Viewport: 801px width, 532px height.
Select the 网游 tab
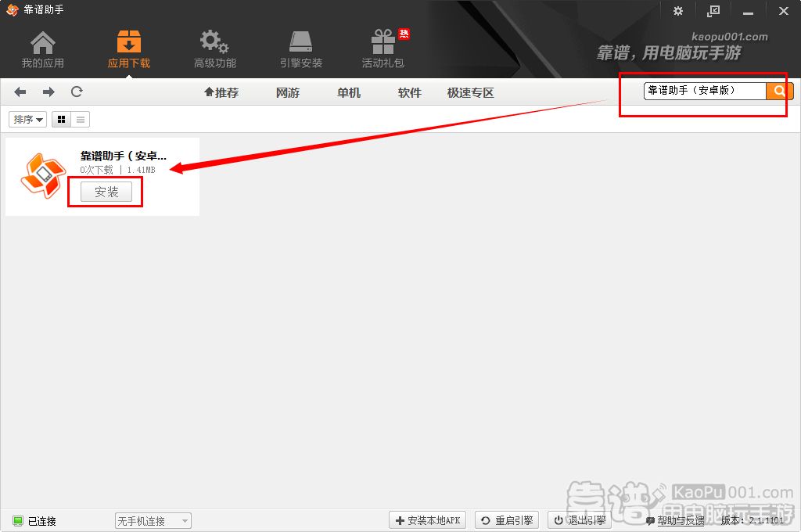tap(288, 92)
